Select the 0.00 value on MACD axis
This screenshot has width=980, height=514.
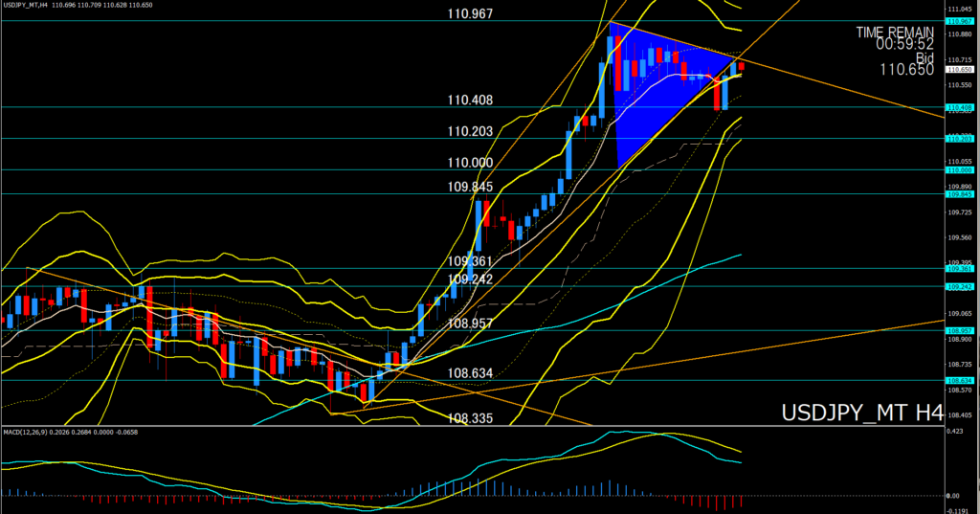click(x=953, y=496)
